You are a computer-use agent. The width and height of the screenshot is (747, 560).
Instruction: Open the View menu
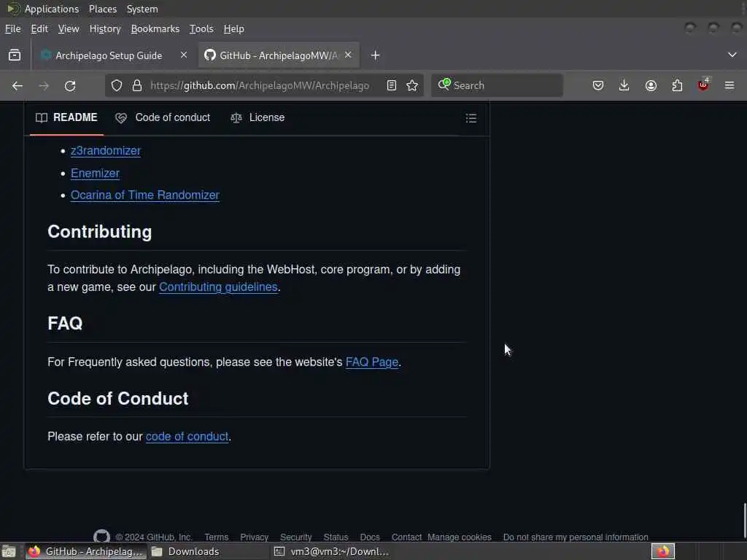69,29
